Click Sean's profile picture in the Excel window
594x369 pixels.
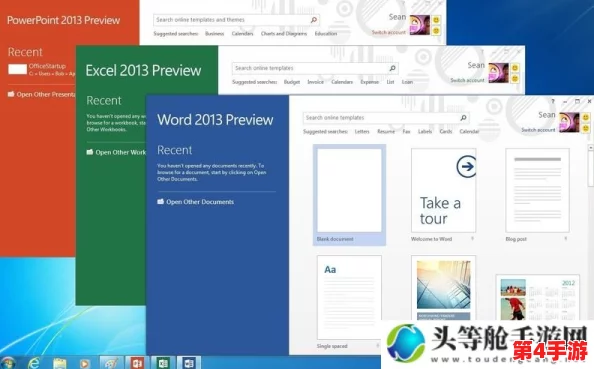[499, 73]
